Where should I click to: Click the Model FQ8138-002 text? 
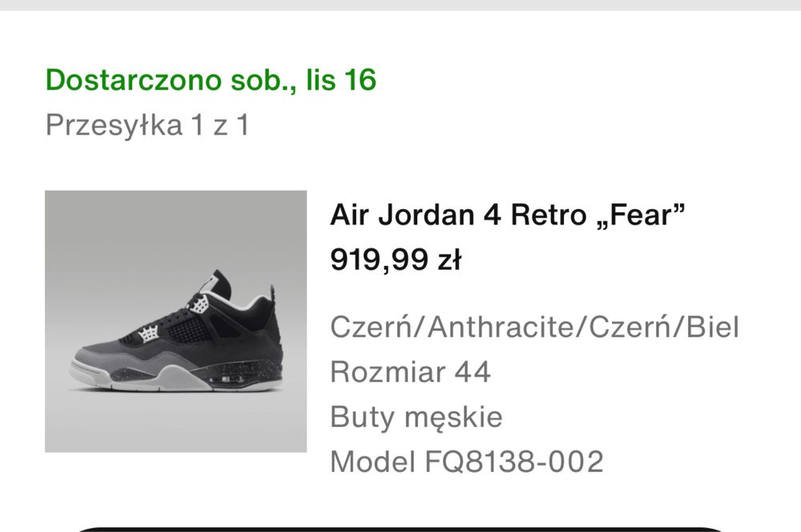point(466,461)
